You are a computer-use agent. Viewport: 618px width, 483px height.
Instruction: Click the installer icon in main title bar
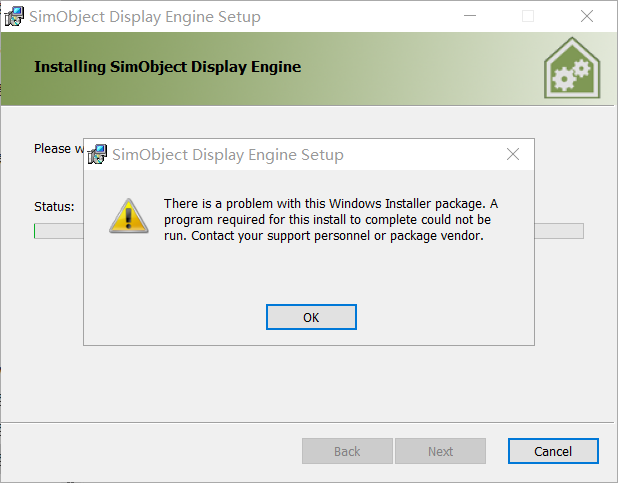tap(14, 17)
